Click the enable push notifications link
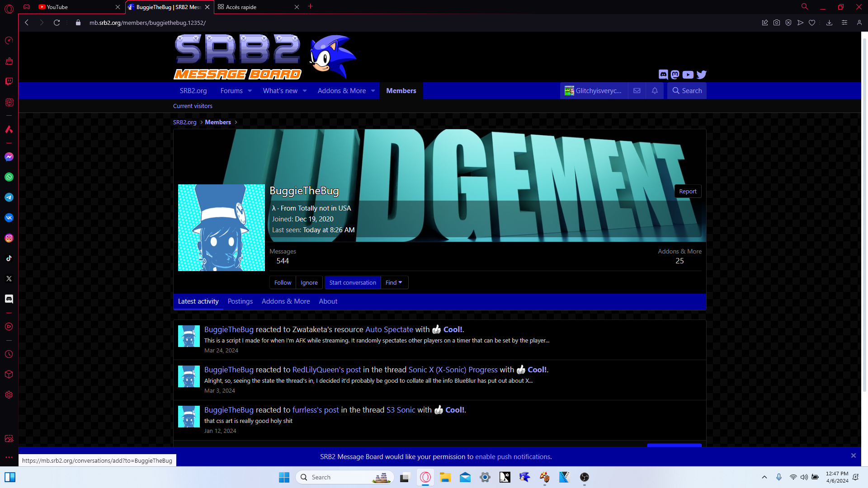 pos(513,457)
